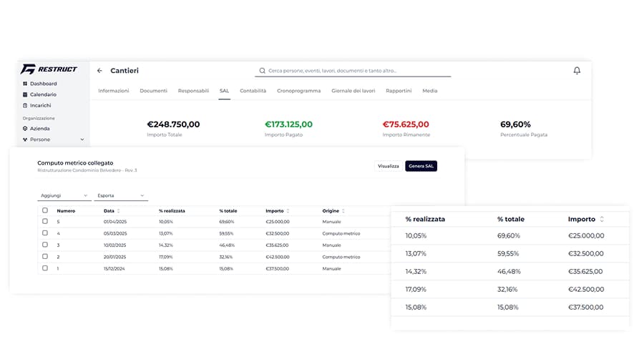Sort by Importo column in main table
The height and width of the screenshot is (362, 644).
click(288, 211)
